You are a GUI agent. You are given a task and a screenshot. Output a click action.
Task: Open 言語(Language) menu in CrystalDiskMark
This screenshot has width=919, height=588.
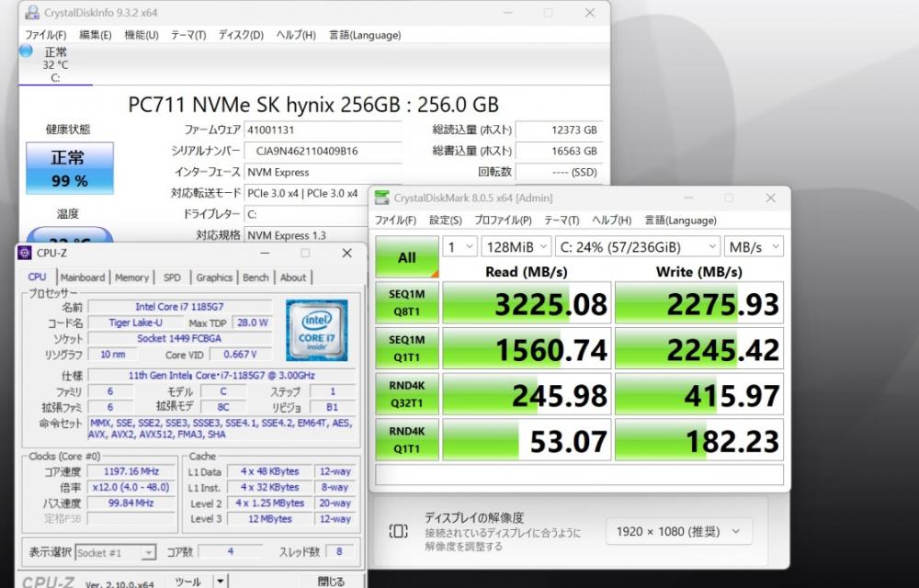point(680,220)
